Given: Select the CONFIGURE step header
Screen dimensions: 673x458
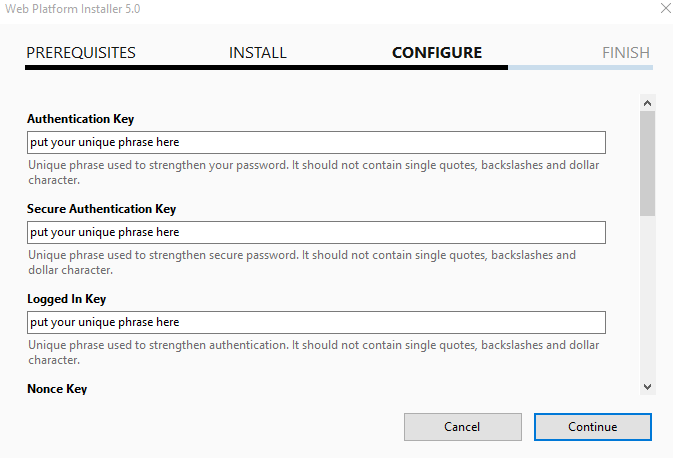Looking at the screenshot, I should click(x=437, y=53).
